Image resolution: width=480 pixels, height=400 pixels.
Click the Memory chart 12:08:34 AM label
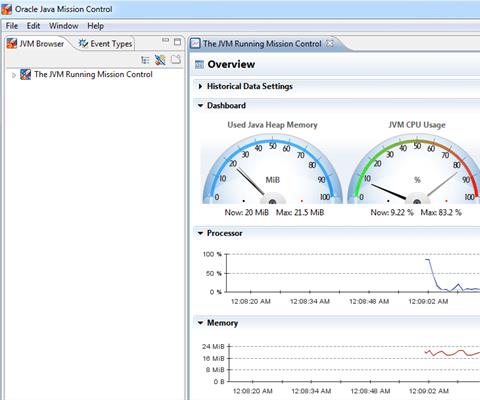(x=311, y=391)
